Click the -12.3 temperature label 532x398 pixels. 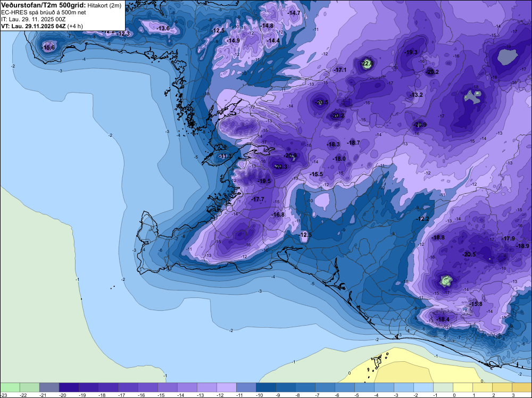click(123, 34)
